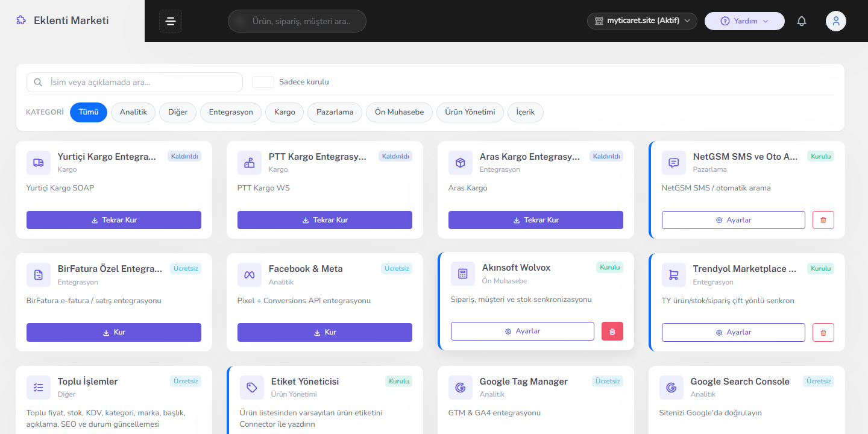Delete Akınsoft Wolvox plugin with trash icon
868x434 pixels.
pyautogui.click(x=612, y=331)
